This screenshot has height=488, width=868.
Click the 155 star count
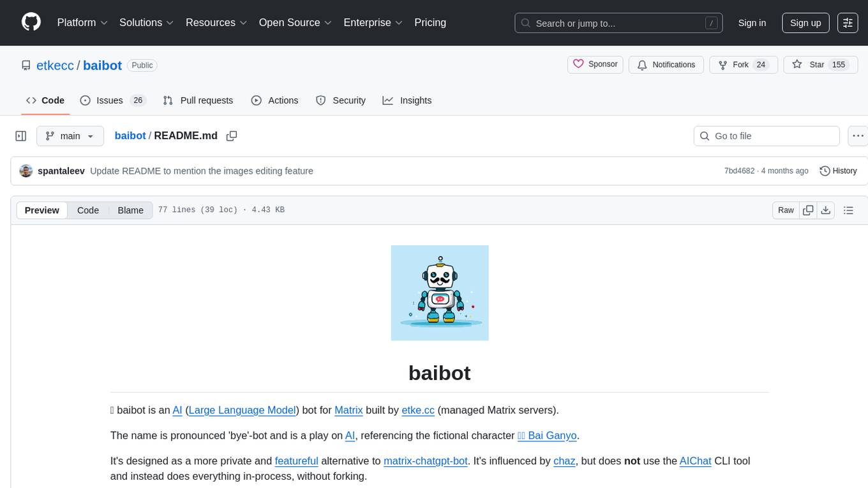[x=838, y=65]
